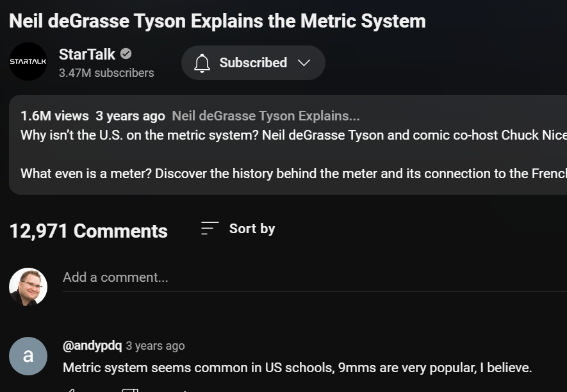
Task: Click the 1.6M views text
Action: pos(54,116)
